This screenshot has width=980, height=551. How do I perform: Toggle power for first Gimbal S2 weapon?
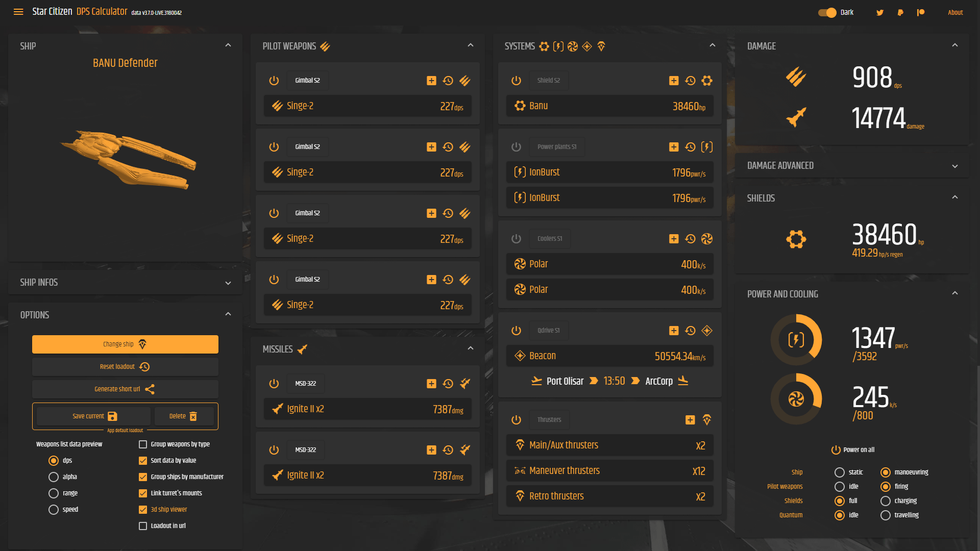274,81
